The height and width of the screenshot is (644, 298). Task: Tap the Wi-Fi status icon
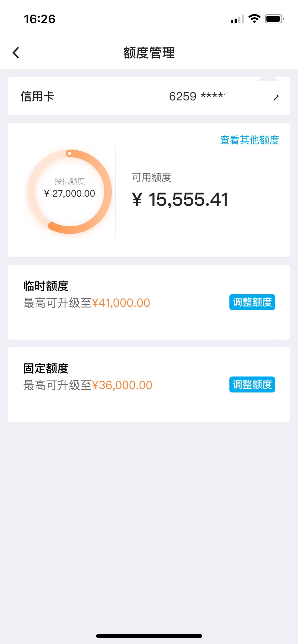pos(254,19)
